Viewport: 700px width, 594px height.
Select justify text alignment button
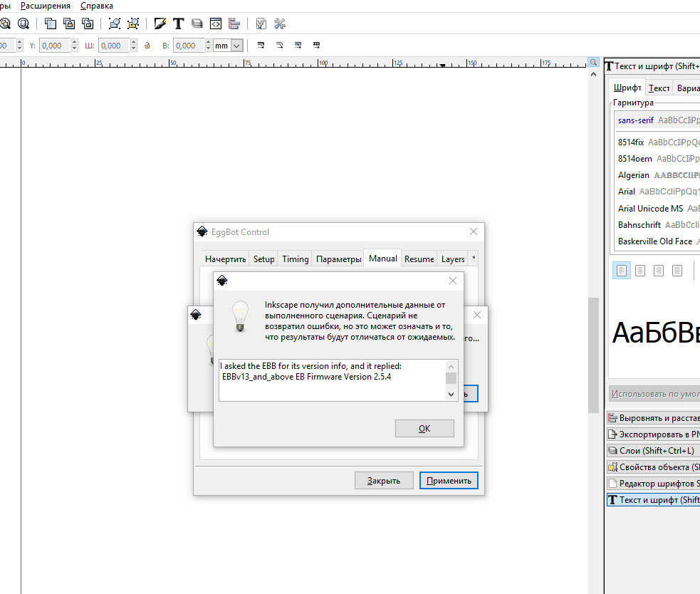[x=677, y=270]
